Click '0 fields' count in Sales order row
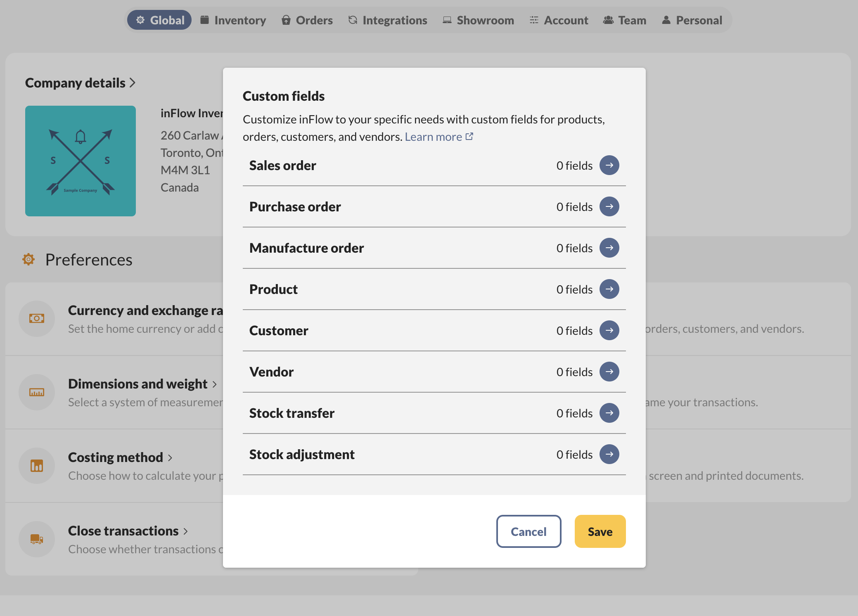 pos(574,166)
